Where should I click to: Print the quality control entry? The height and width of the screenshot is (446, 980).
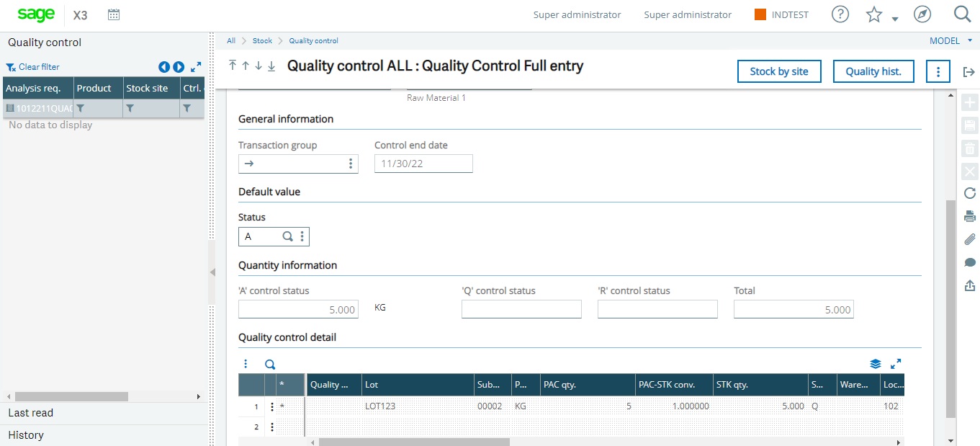(x=969, y=215)
